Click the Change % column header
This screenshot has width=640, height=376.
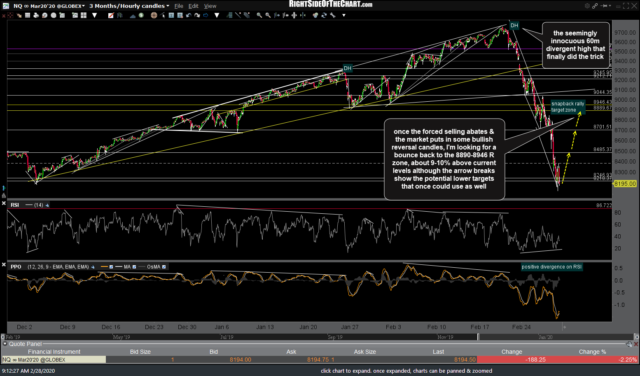click(592, 352)
